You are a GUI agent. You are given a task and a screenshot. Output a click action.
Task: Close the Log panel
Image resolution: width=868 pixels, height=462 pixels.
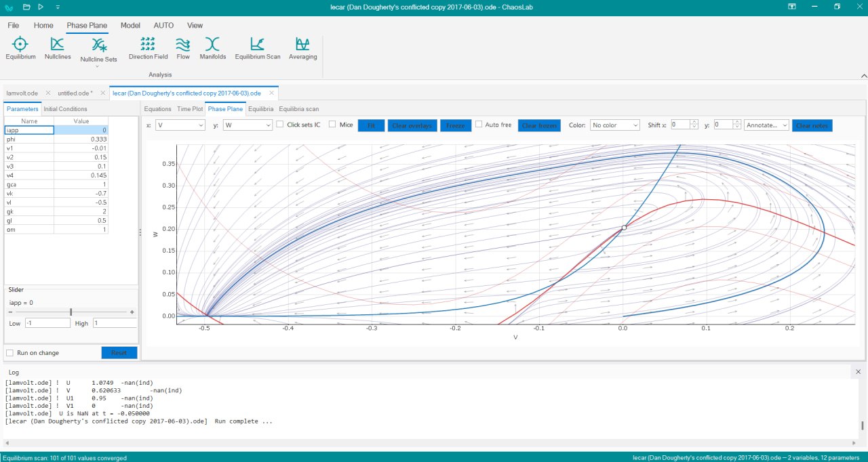858,372
